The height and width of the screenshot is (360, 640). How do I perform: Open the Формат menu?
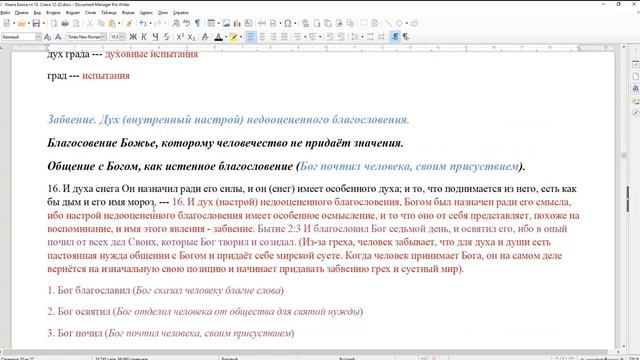click(73, 13)
